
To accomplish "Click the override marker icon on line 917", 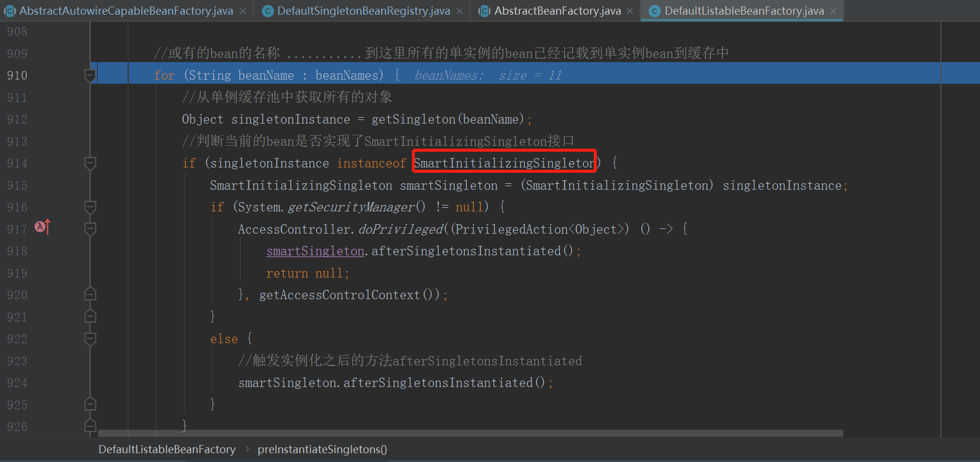I will (x=43, y=227).
